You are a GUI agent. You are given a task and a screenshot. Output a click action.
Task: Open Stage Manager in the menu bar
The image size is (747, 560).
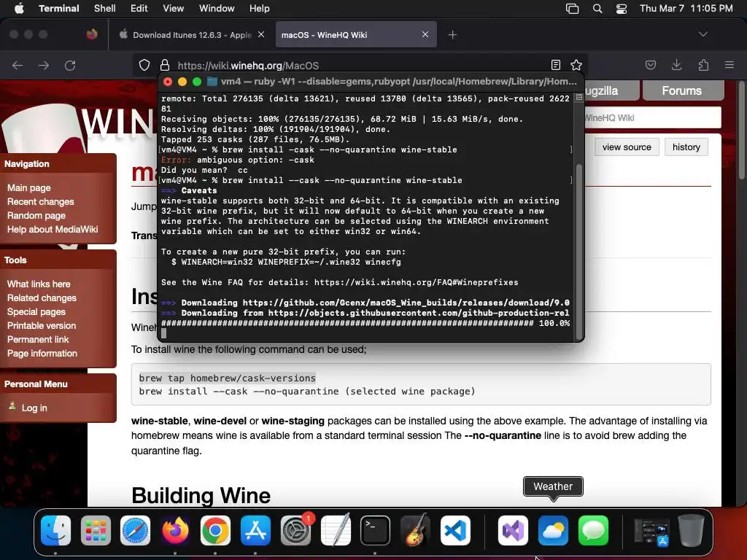click(x=572, y=9)
